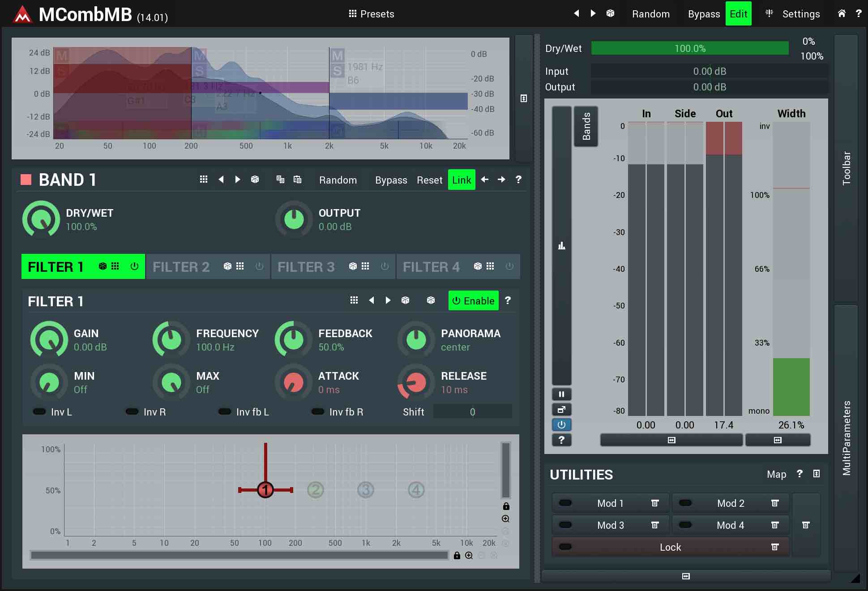Click the lock icon under the filter graph

click(x=457, y=556)
